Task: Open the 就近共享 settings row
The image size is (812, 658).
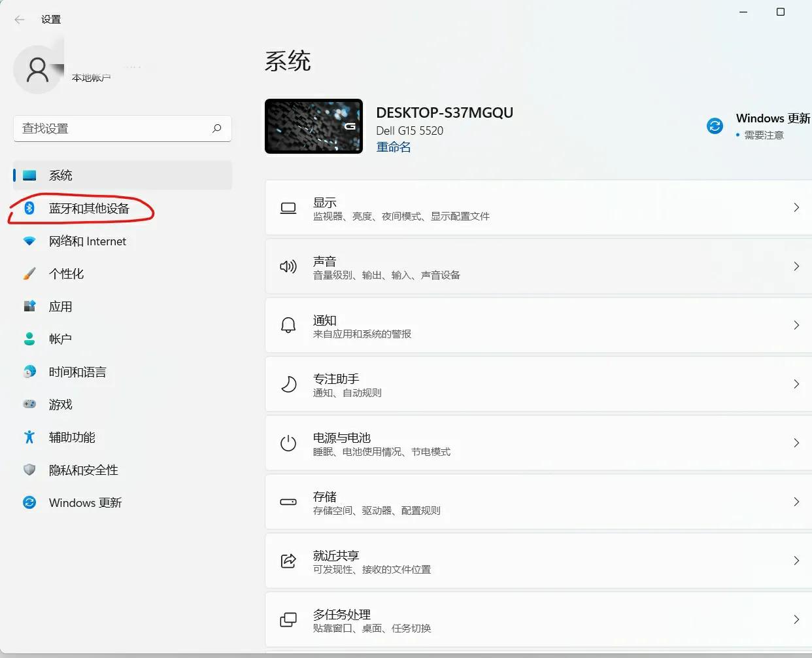Action: coord(537,561)
